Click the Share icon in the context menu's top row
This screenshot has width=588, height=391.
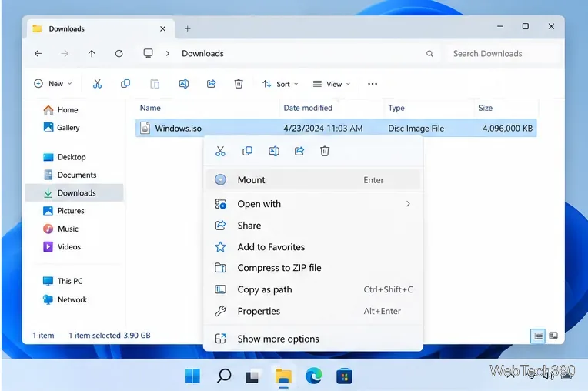[299, 151]
